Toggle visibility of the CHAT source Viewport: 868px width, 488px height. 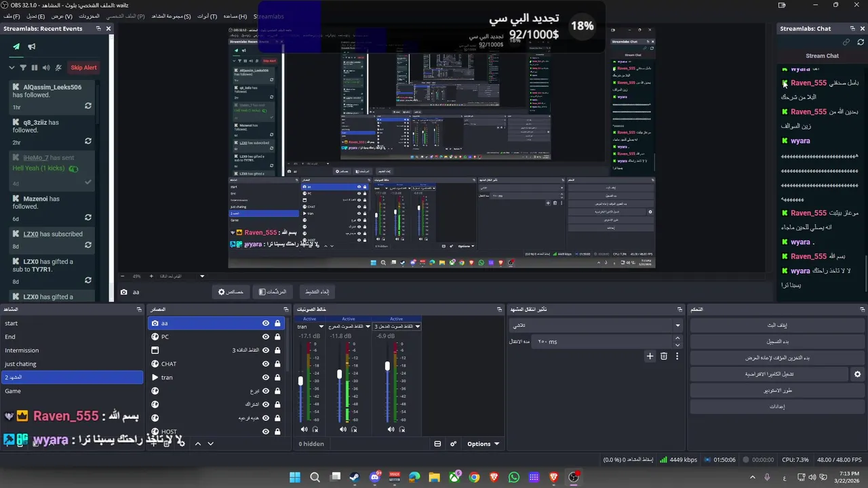(266, 364)
